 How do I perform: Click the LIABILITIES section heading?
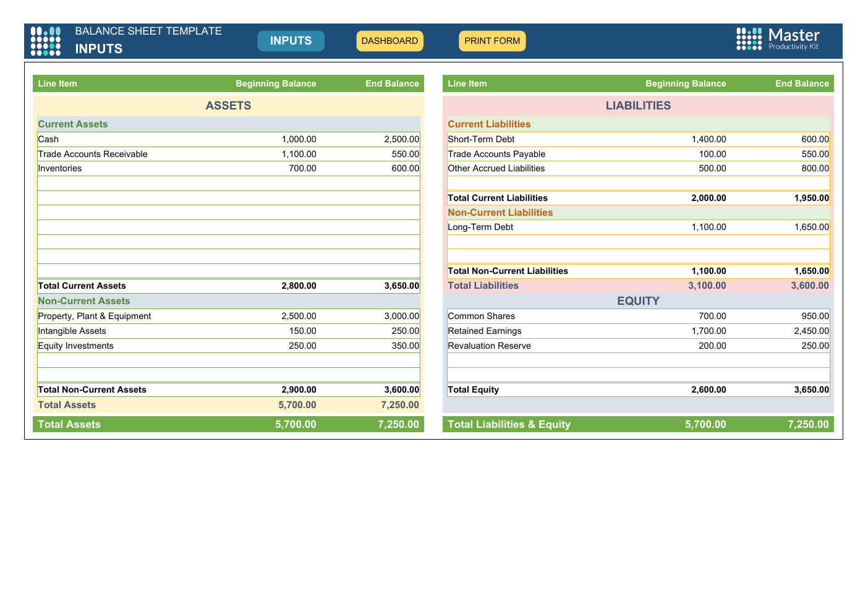click(x=638, y=106)
